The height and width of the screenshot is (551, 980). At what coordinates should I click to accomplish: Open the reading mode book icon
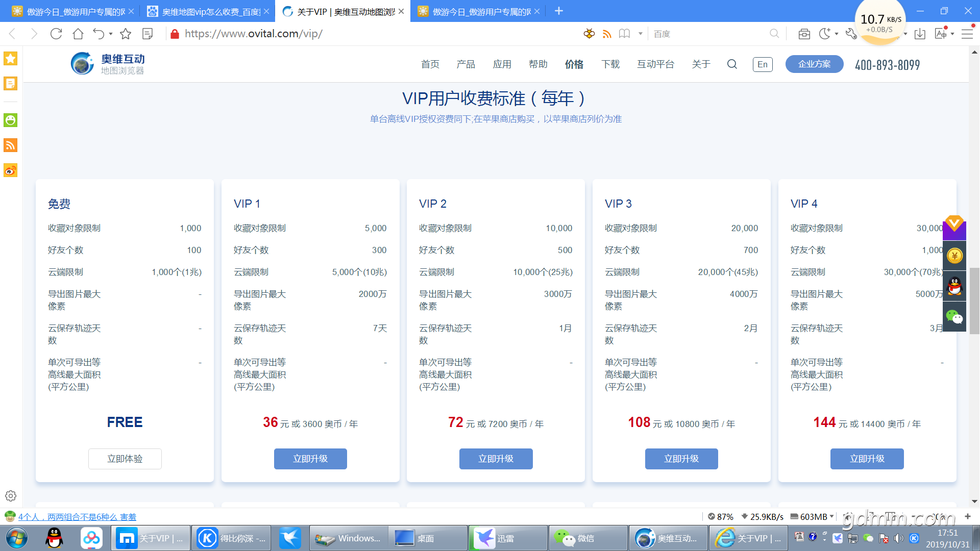[624, 34]
